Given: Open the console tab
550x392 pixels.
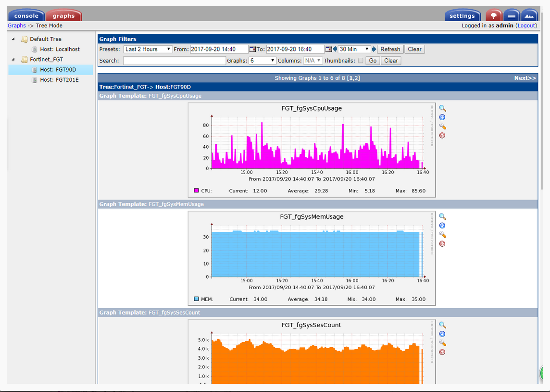Looking at the screenshot, I should pyautogui.click(x=26, y=16).
